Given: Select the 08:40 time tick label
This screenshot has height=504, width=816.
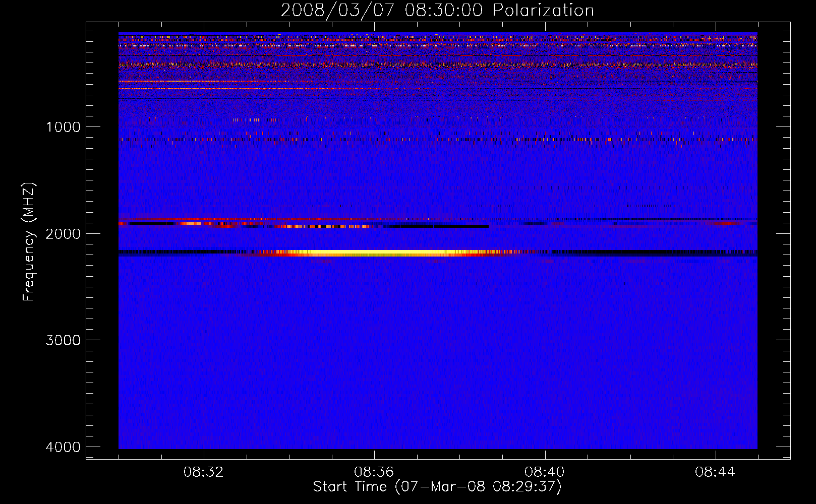Looking at the screenshot, I should [x=545, y=472].
